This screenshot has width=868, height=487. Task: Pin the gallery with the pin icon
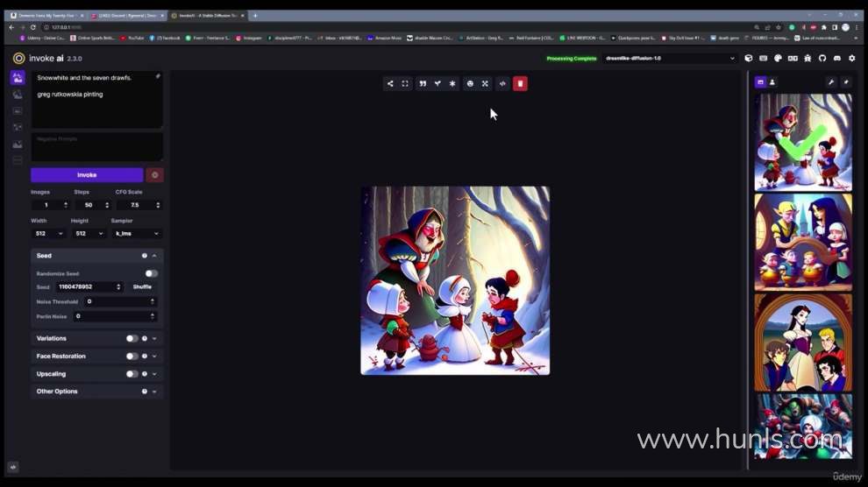click(x=846, y=81)
